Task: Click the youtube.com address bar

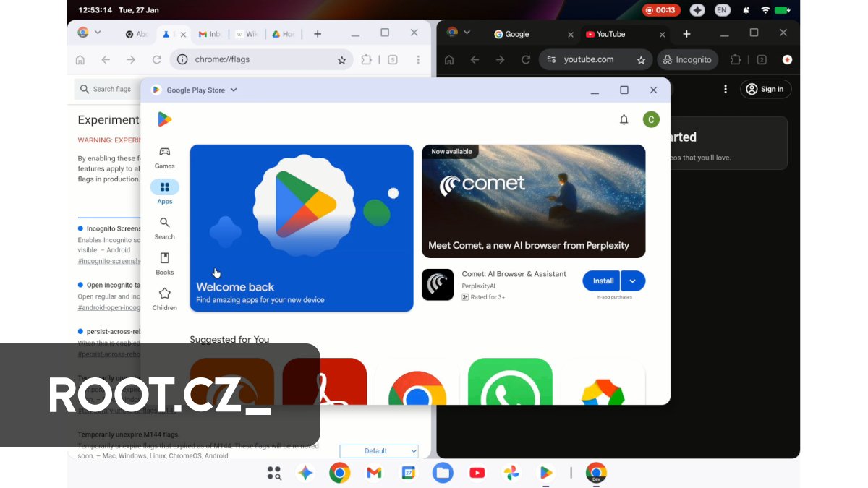Action: (595, 60)
